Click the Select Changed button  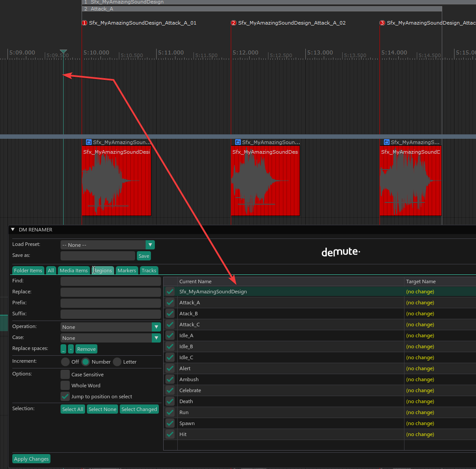139,409
